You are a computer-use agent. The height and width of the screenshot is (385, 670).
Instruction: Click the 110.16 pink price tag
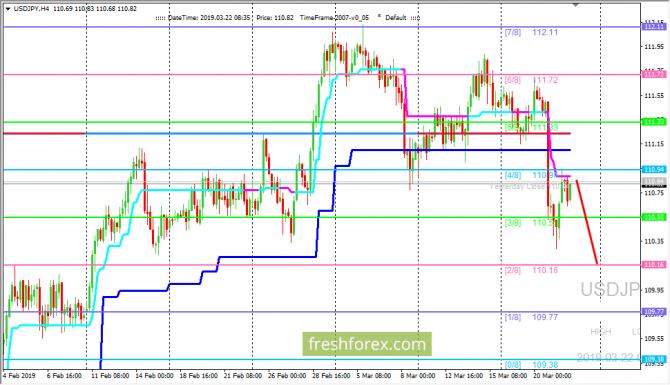coord(654,265)
